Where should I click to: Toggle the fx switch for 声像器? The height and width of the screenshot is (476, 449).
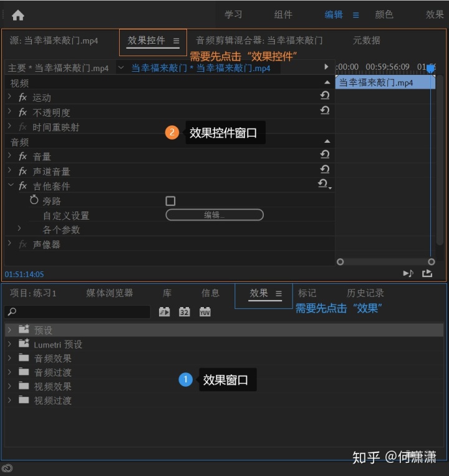22,245
